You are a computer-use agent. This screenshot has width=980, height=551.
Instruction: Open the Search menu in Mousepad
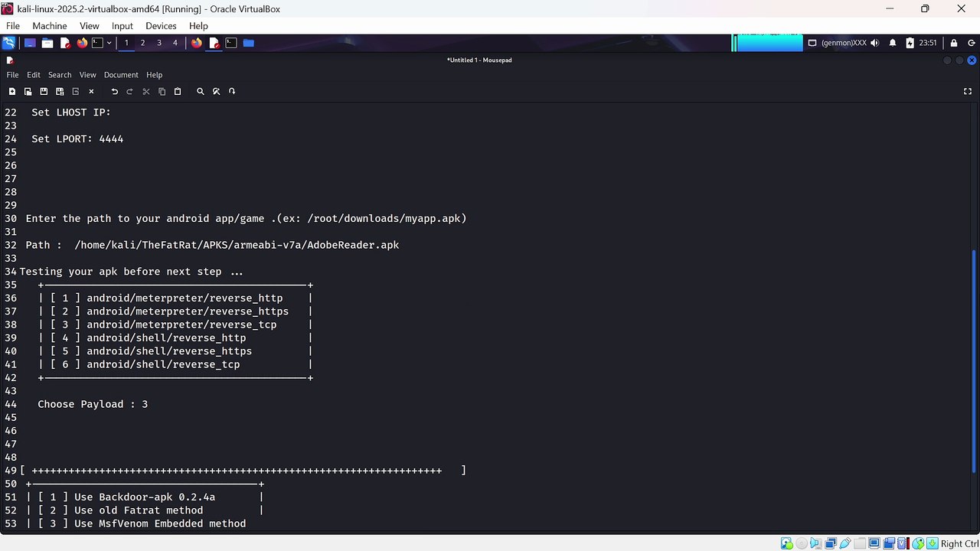click(60, 75)
